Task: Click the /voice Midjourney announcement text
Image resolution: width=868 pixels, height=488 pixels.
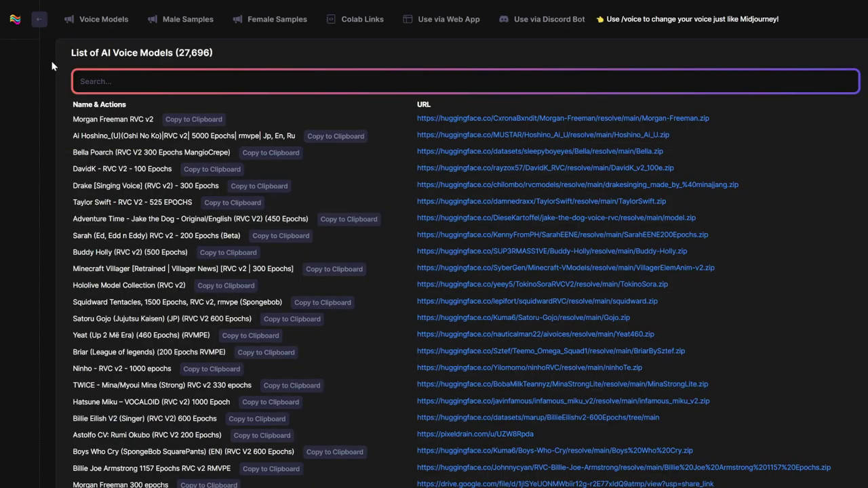Action: [x=692, y=19]
